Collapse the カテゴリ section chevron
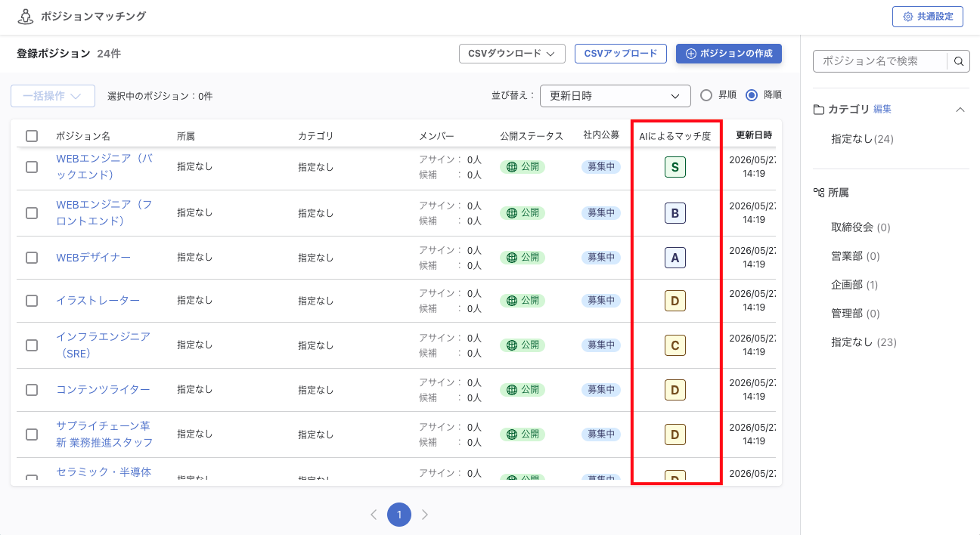The image size is (980, 535). pyautogui.click(x=960, y=110)
